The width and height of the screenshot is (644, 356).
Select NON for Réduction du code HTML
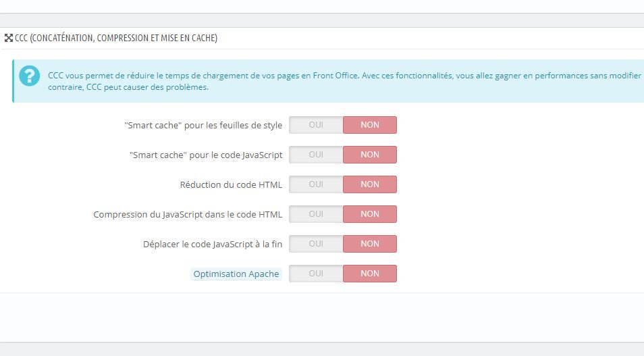coord(370,184)
